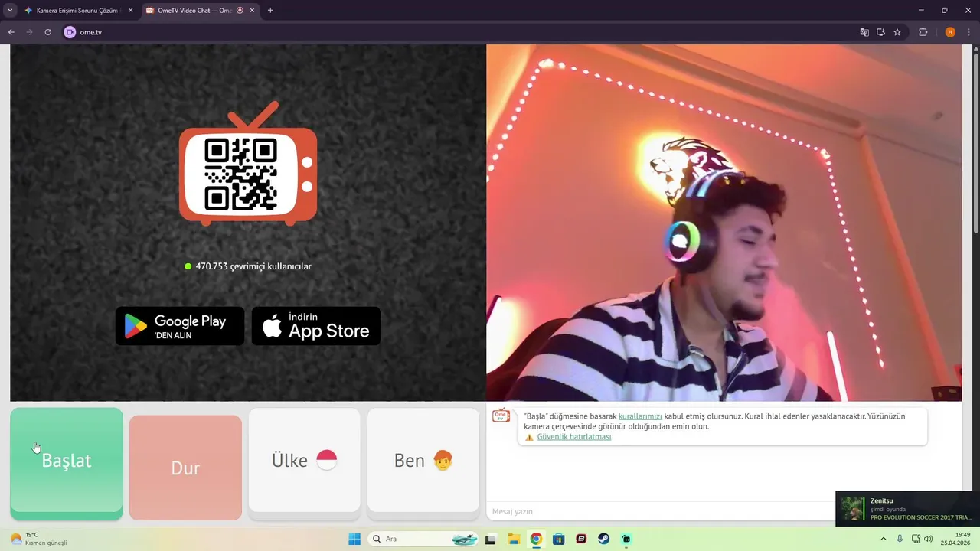Click the install app icon in address bar
The image size is (980, 551).
click(881, 32)
